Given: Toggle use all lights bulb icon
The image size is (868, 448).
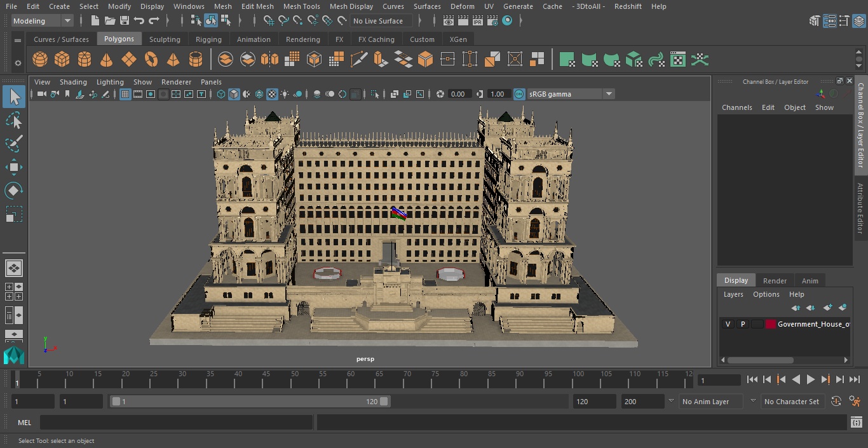Looking at the screenshot, I should (x=285, y=94).
